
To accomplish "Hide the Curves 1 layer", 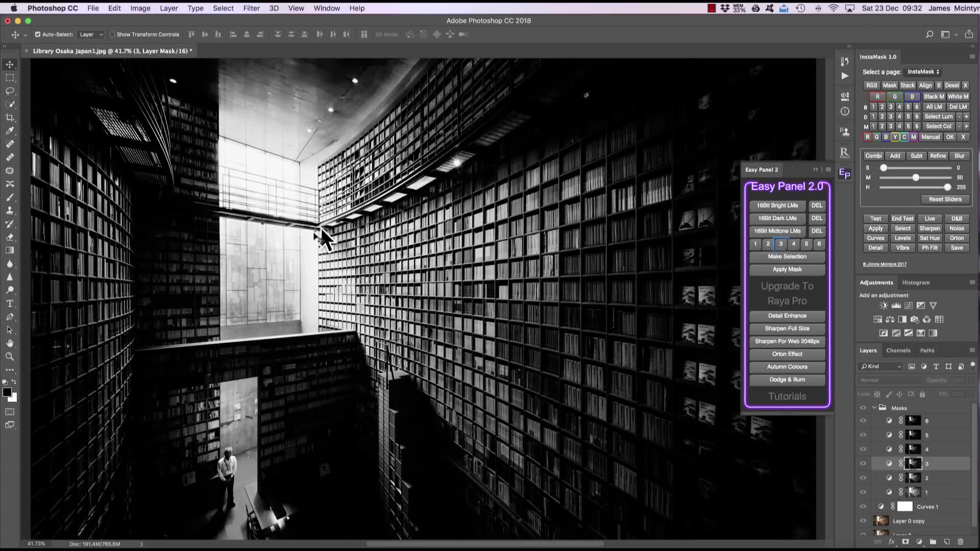I will 863,507.
